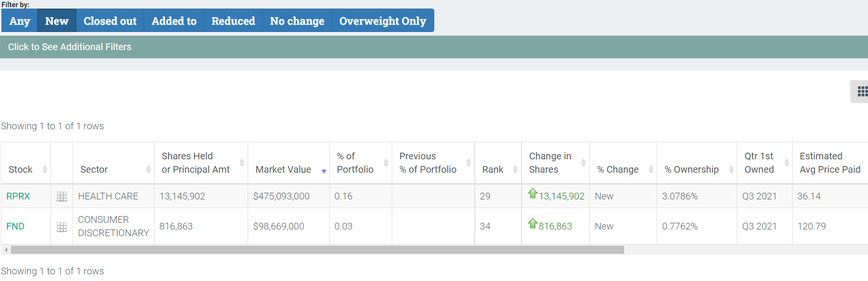
Task: Select the Any filter option
Action: pyautogui.click(x=20, y=21)
